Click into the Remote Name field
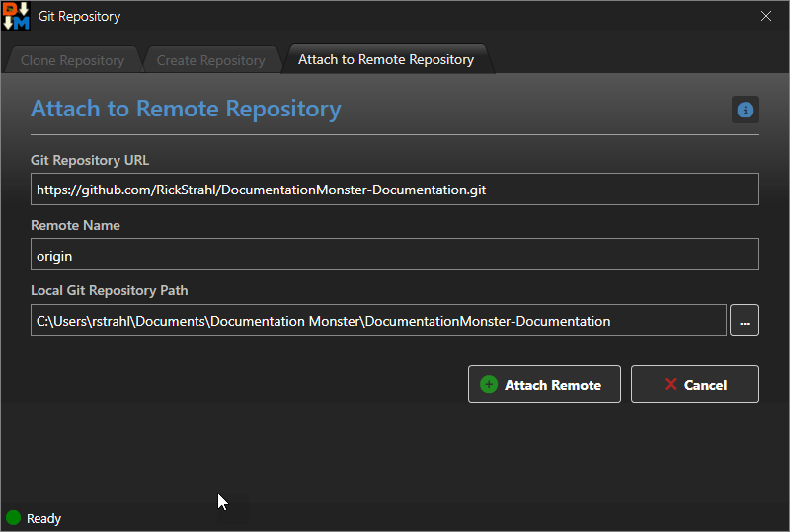Viewport: 790px width, 532px height. (x=394, y=255)
